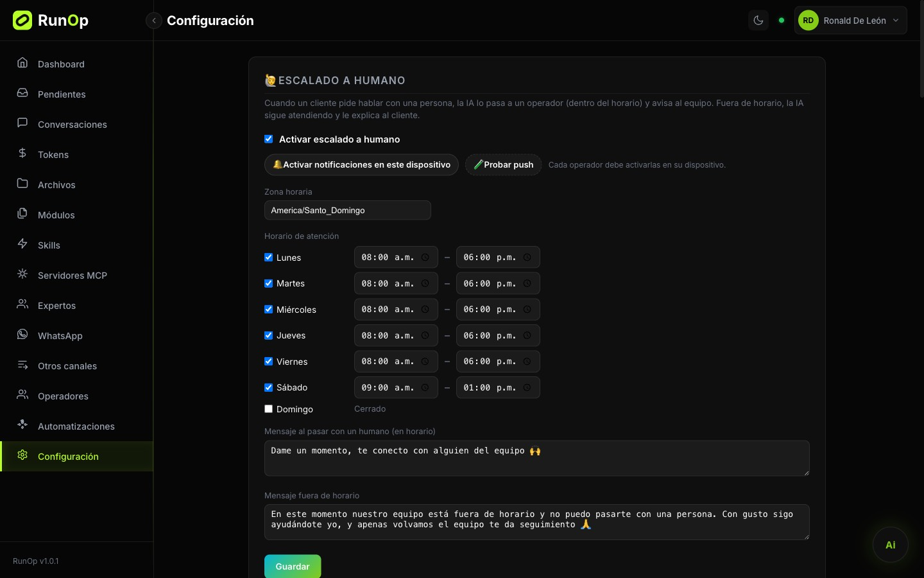Click the Operadores users icon

pos(22,395)
